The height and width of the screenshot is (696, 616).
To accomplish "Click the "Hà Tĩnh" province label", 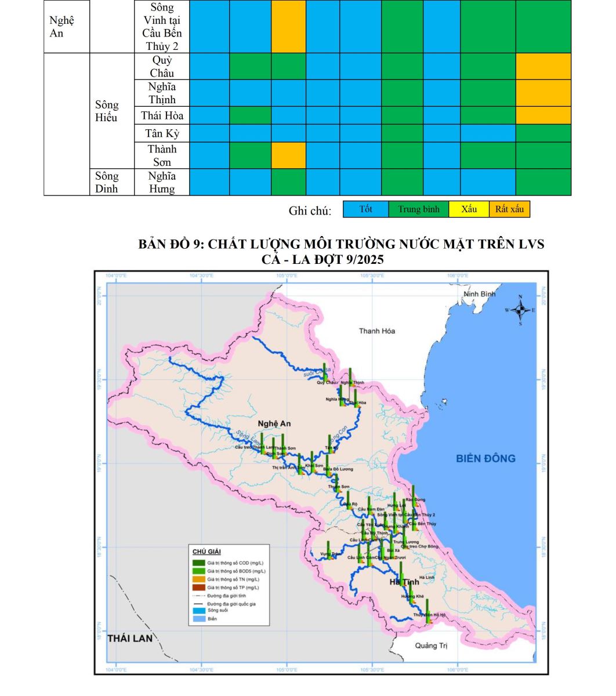I will click(x=404, y=582).
